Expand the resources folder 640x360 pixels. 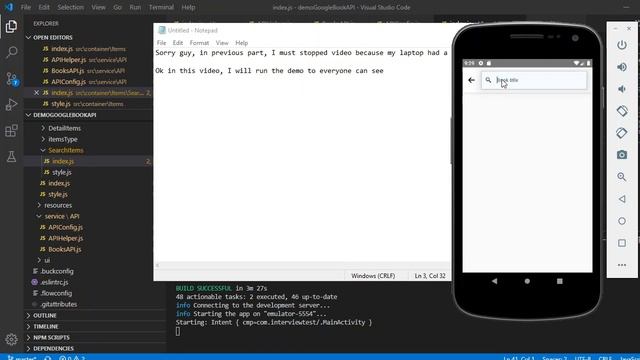tap(58, 205)
